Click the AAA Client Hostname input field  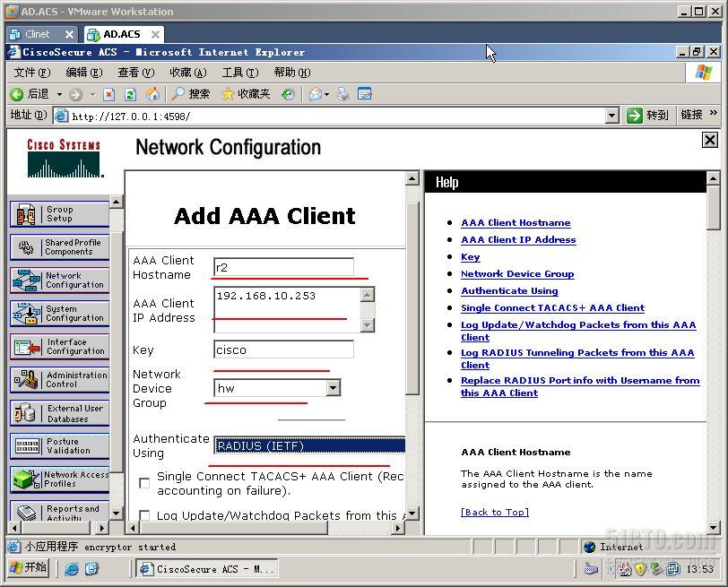283,267
